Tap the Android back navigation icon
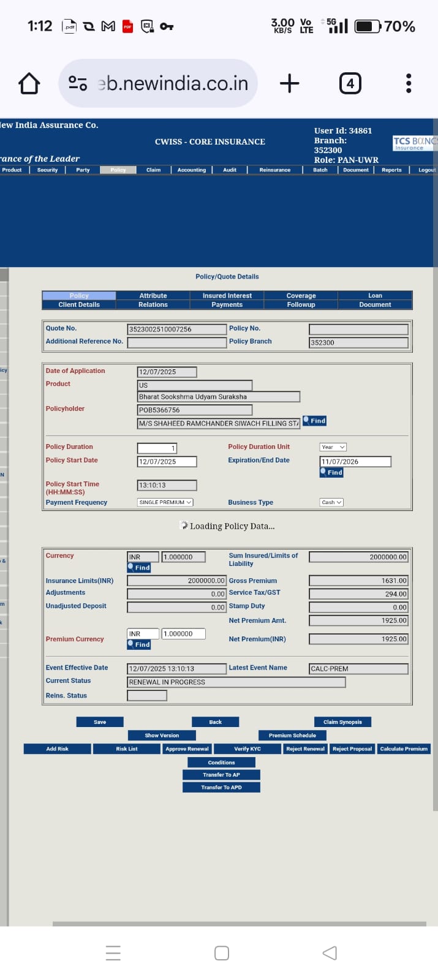 [330, 952]
